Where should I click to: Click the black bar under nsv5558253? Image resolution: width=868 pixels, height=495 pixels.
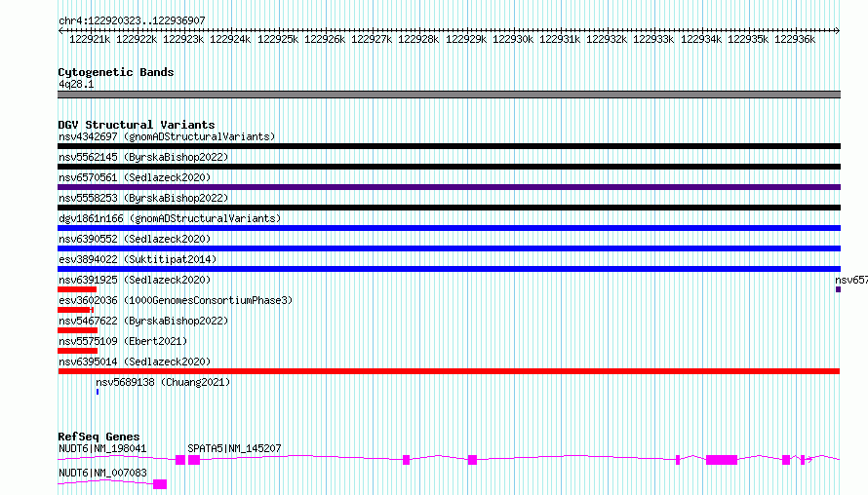449,208
